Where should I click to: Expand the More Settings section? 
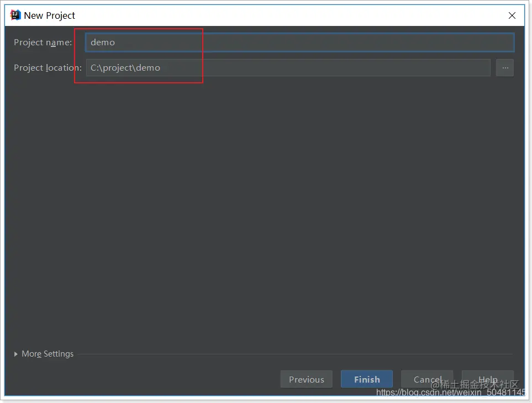tap(44, 354)
